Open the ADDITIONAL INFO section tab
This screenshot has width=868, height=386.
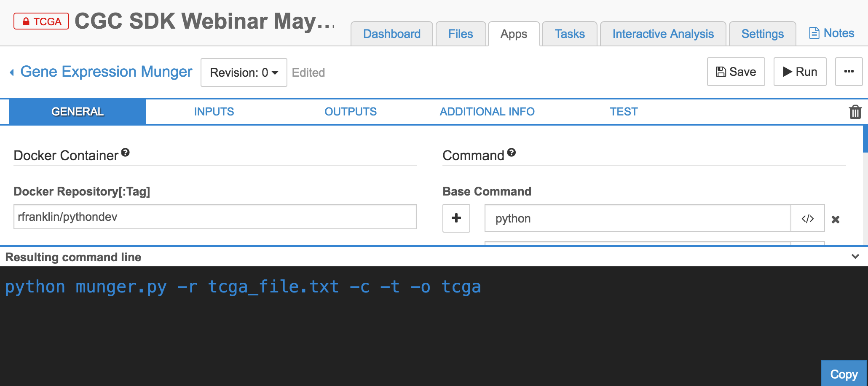[487, 112]
